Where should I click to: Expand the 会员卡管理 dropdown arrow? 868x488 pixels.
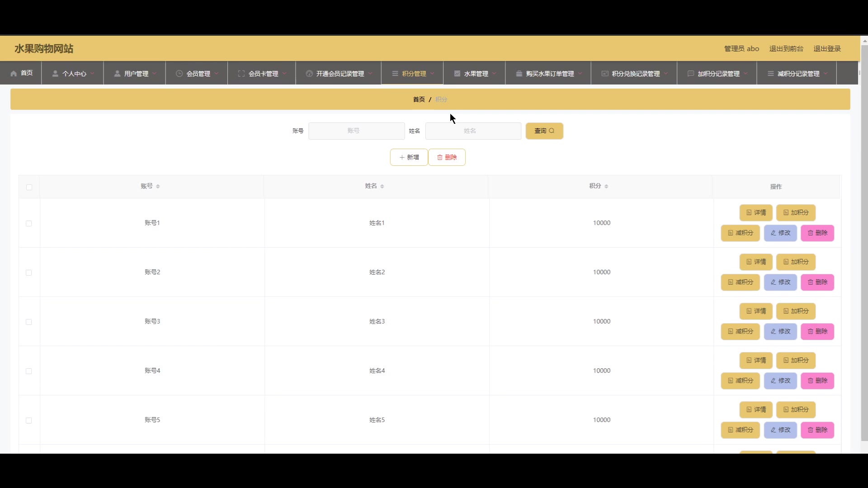point(284,74)
